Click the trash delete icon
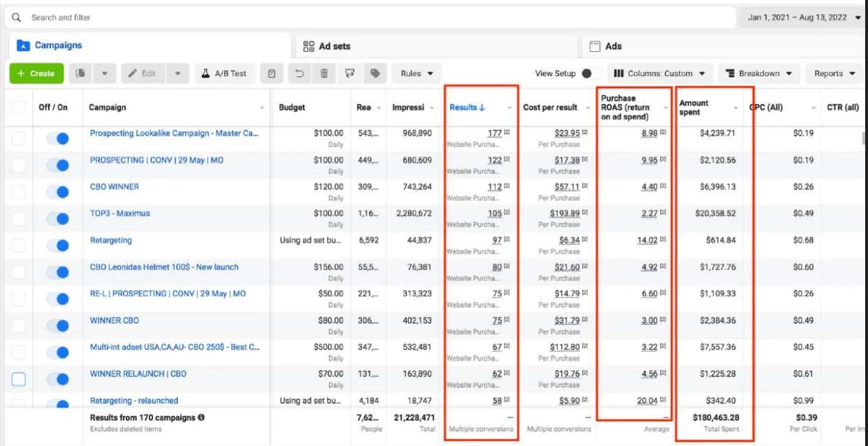The width and height of the screenshot is (868, 446). (x=324, y=73)
